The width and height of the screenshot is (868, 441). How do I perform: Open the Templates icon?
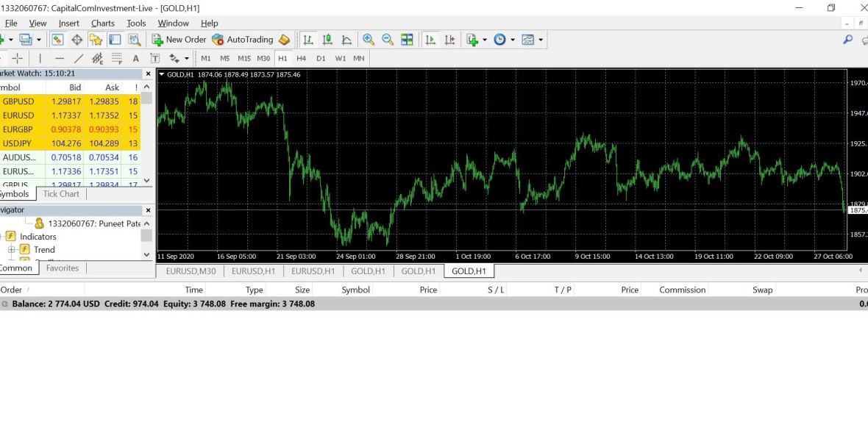527,39
